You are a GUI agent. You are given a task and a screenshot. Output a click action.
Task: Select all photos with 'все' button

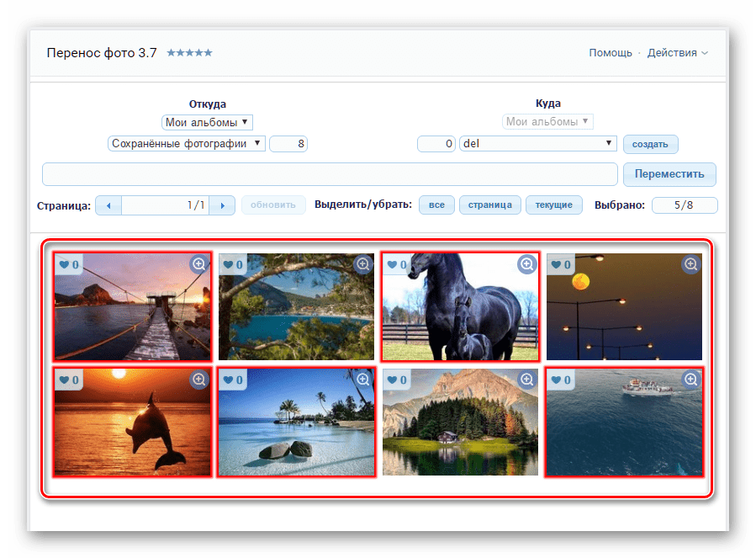tap(436, 205)
